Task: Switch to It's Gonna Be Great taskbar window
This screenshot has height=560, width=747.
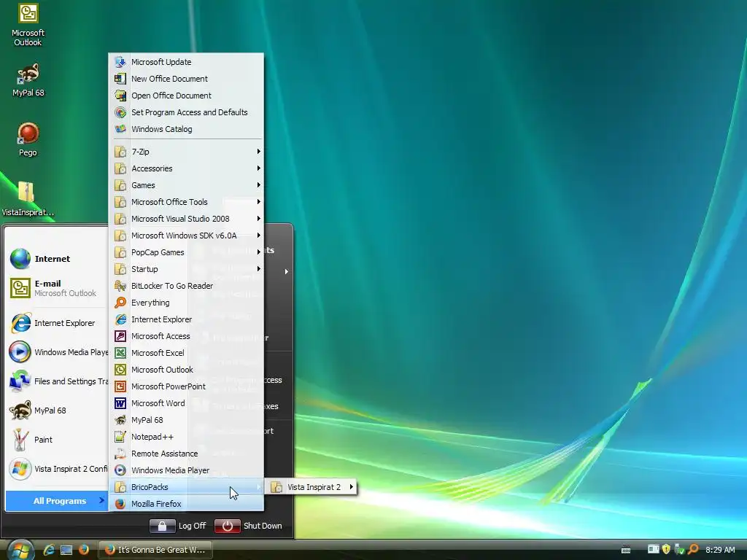Action: [x=155, y=550]
